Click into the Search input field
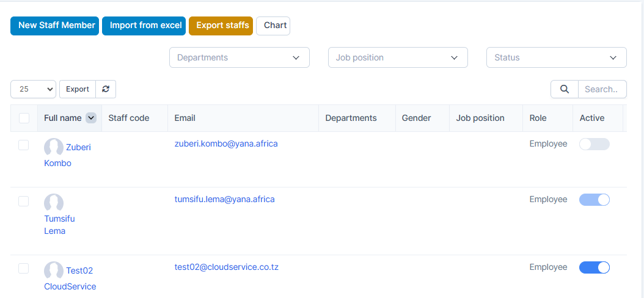Image resolution: width=644 pixels, height=298 pixels. pos(602,89)
